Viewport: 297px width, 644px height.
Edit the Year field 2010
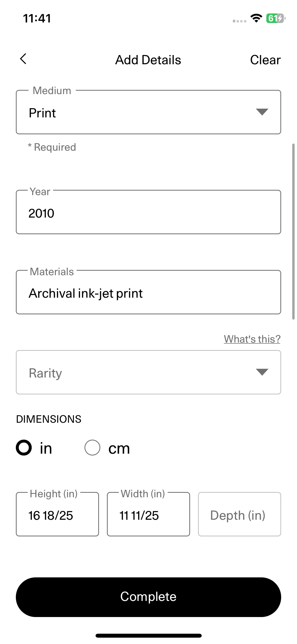point(148,212)
